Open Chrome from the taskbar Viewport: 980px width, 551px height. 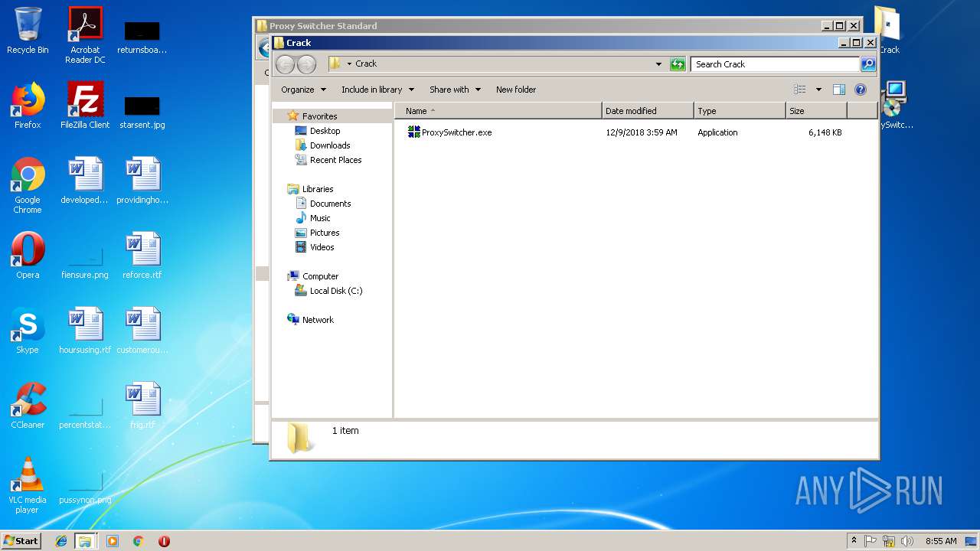(139, 541)
